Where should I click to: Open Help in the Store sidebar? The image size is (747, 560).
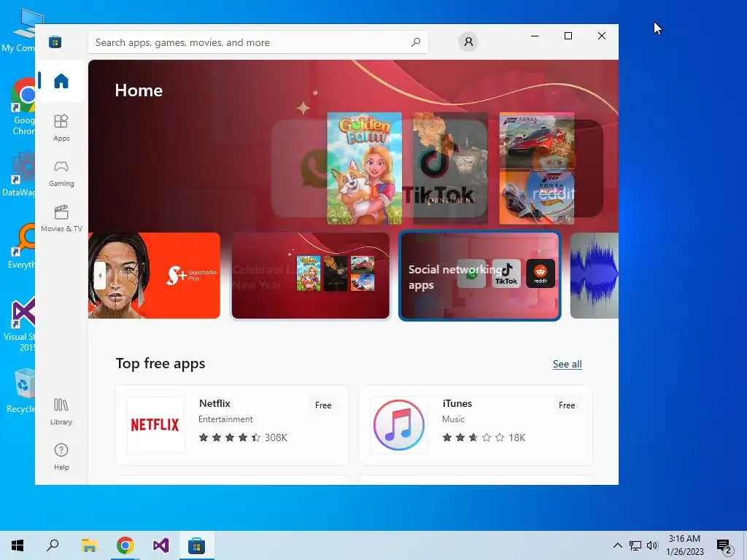point(61,456)
